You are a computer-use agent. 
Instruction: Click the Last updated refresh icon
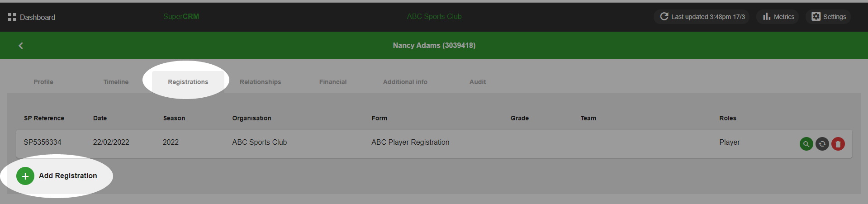(664, 17)
